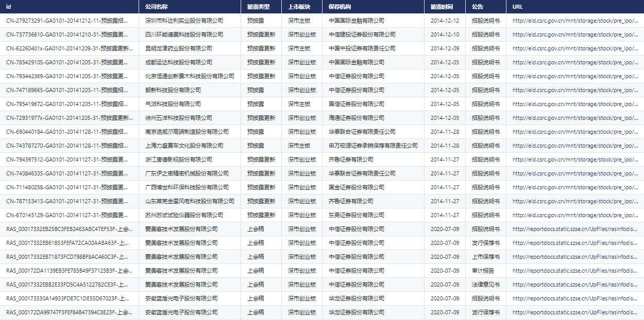Open URL link for 苏州苏试试验仪器 row
644x320 pixels.
(x=575, y=215)
